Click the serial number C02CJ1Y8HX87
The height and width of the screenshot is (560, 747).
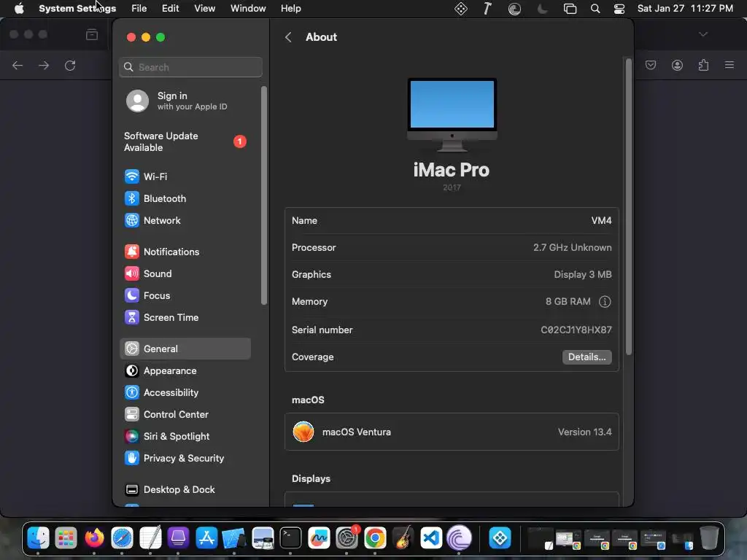576,330
